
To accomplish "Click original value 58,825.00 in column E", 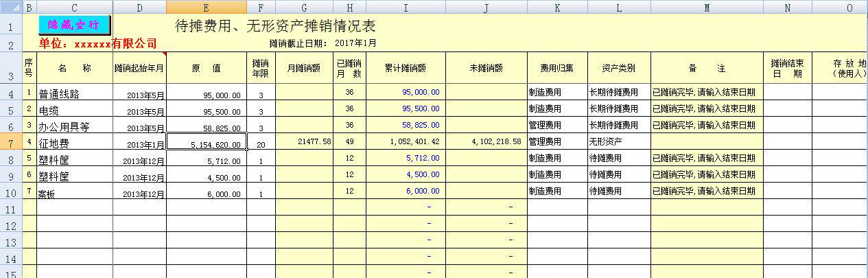I will pyautogui.click(x=207, y=126).
